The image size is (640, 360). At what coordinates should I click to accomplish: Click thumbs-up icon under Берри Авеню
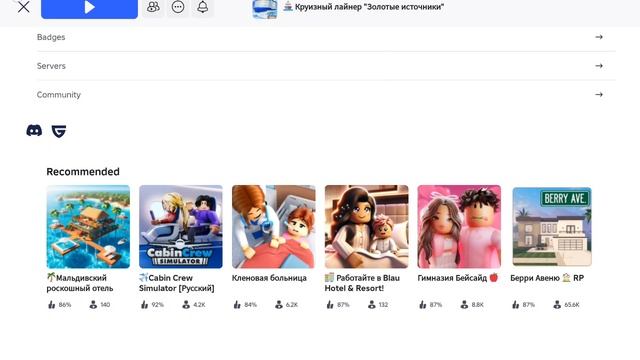coord(516,304)
